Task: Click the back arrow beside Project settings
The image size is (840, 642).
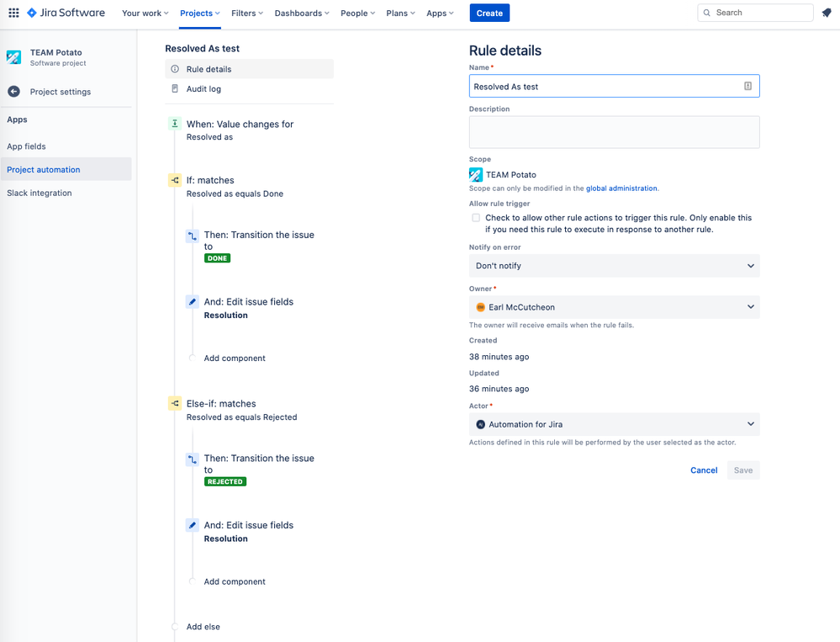Action: point(14,92)
